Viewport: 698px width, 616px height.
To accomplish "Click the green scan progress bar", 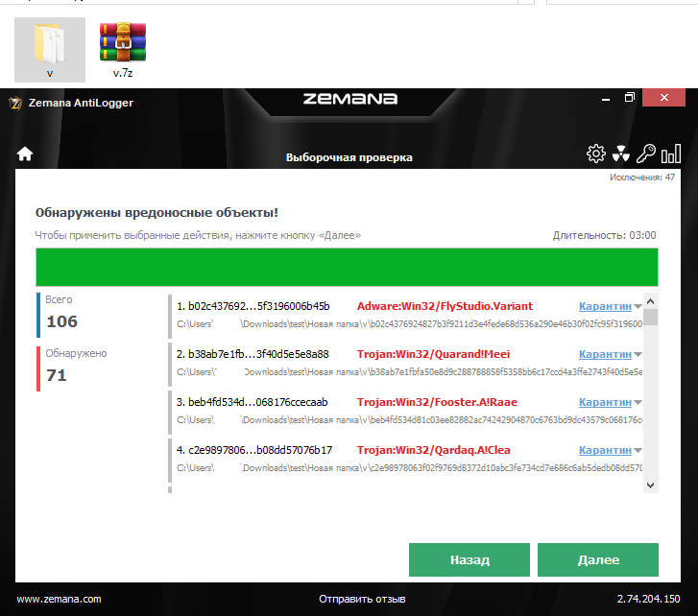I will [x=347, y=267].
